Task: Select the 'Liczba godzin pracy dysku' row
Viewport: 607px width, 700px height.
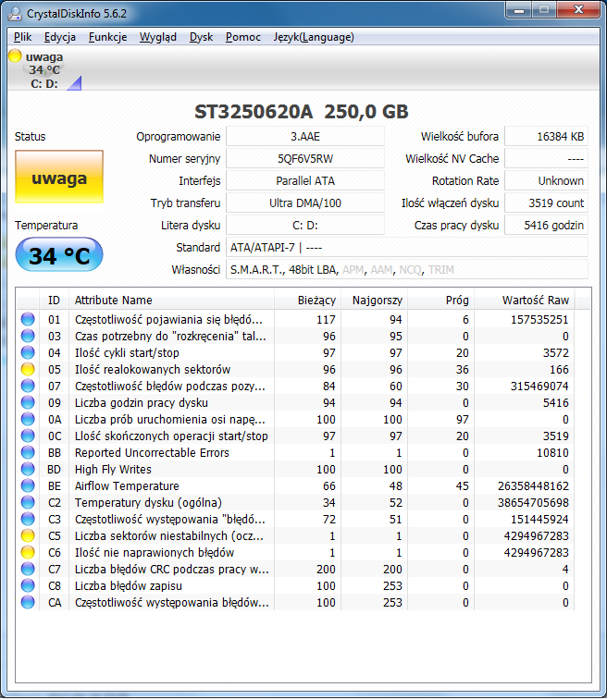Action: tap(296, 402)
